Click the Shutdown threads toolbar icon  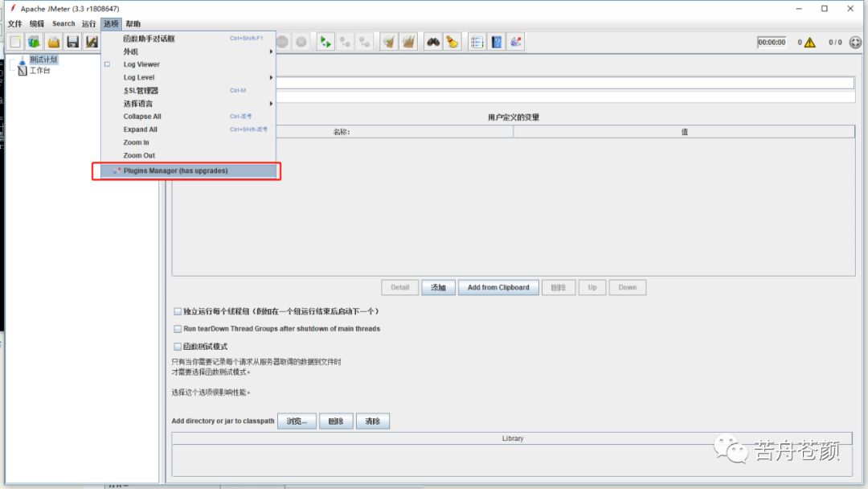(301, 42)
